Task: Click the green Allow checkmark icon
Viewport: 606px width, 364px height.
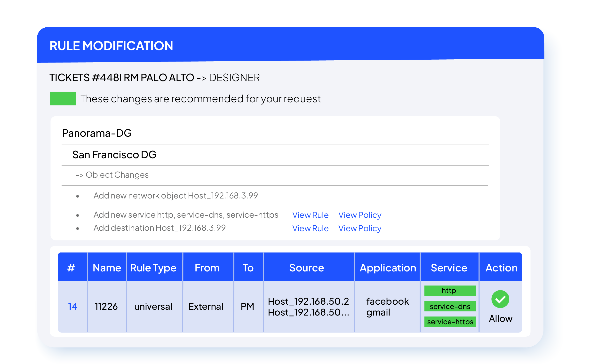Action: [x=500, y=299]
